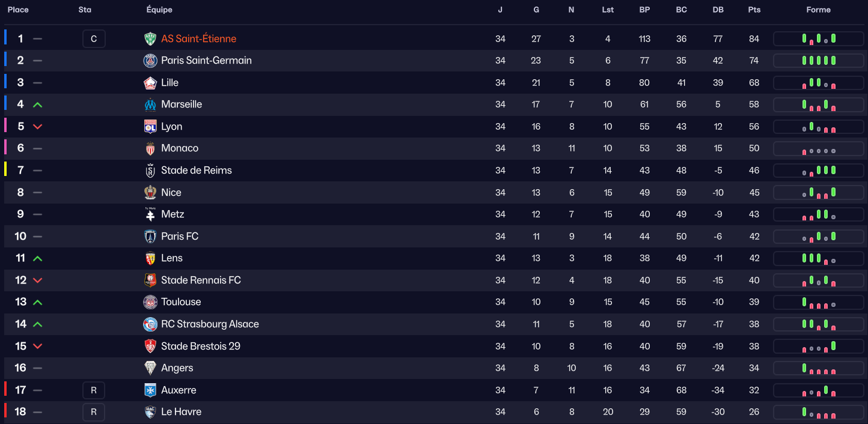The width and height of the screenshot is (868, 424).
Task: Click the Le Havre club logo
Action: tap(150, 412)
